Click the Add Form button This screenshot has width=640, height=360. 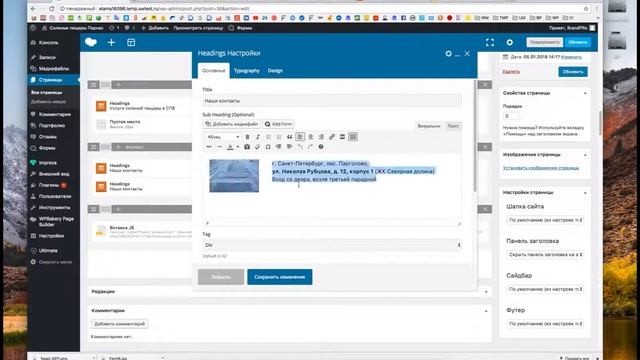tap(278, 124)
